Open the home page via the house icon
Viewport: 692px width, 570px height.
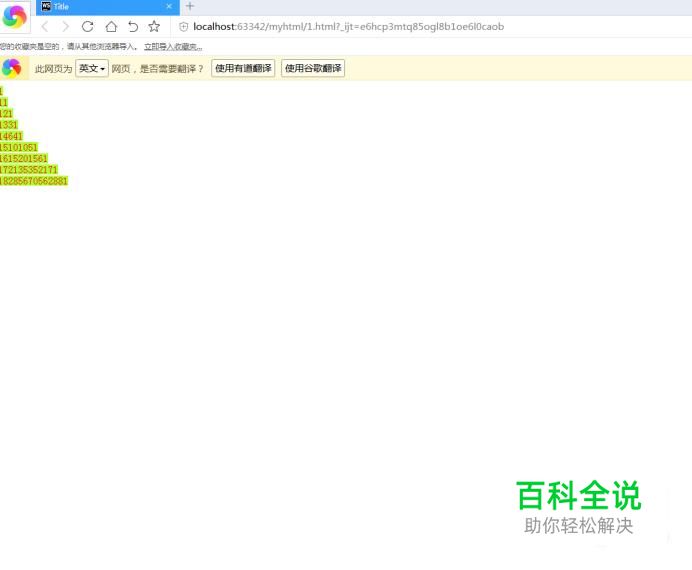pyautogui.click(x=111, y=27)
